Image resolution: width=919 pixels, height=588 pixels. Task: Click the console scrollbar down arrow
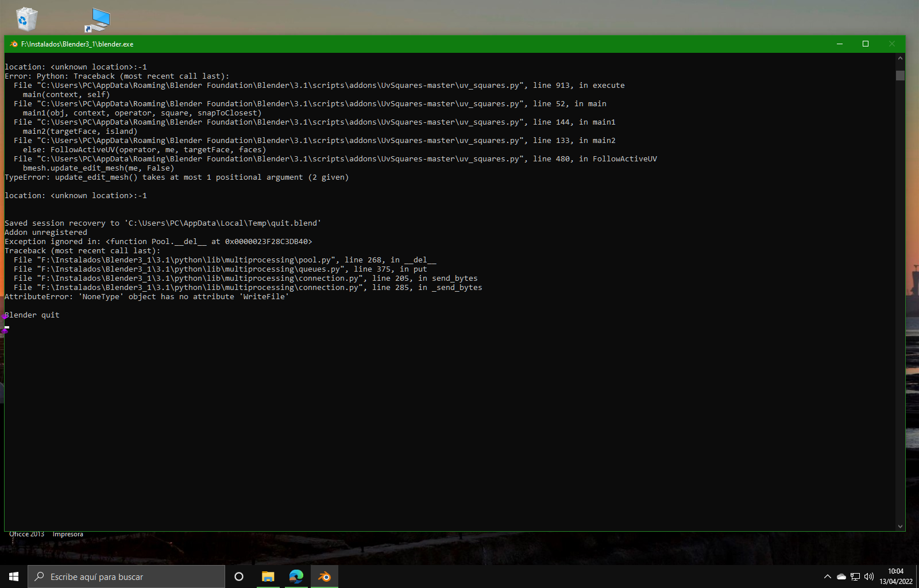900,526
